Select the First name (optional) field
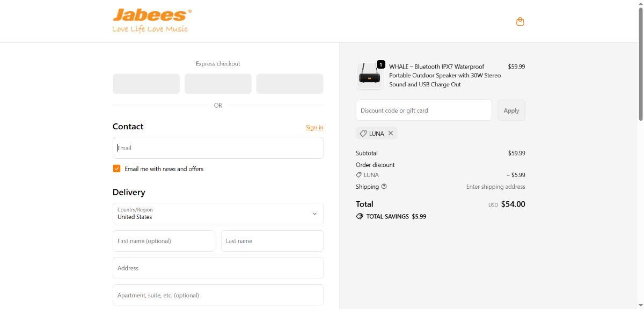Screen dimensions: 644x309 click(x=164, y=241)
